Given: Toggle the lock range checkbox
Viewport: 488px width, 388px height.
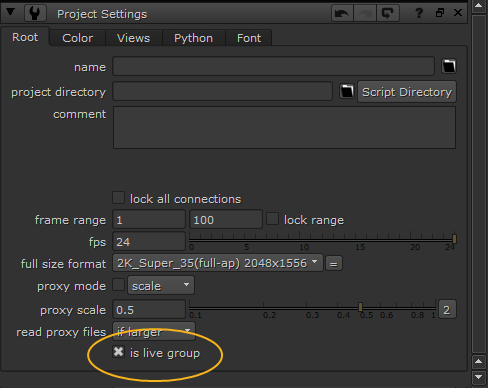Looking at the screenshot, I should pyautogui.click(x=272, y=219).
